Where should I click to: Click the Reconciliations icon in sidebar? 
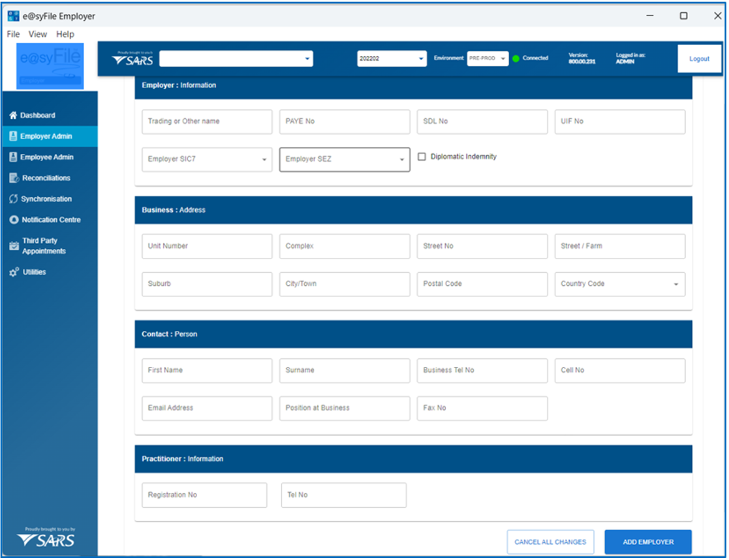[x=14, y=178]
